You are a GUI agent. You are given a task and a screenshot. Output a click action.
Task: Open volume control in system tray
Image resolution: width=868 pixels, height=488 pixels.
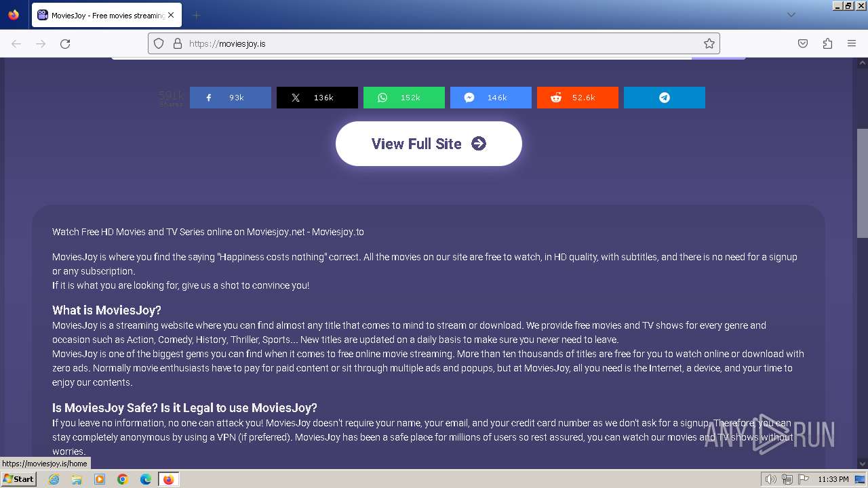(x=771, y=479)
